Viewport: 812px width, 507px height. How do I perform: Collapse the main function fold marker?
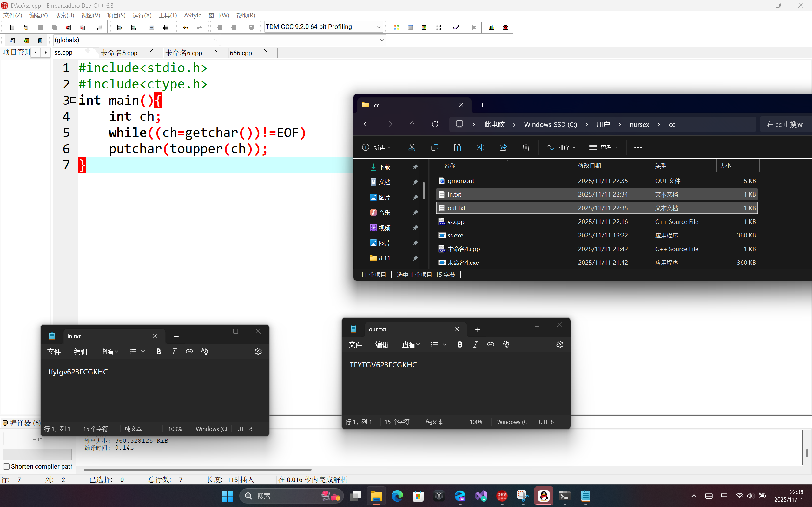[x=73, y=100]
